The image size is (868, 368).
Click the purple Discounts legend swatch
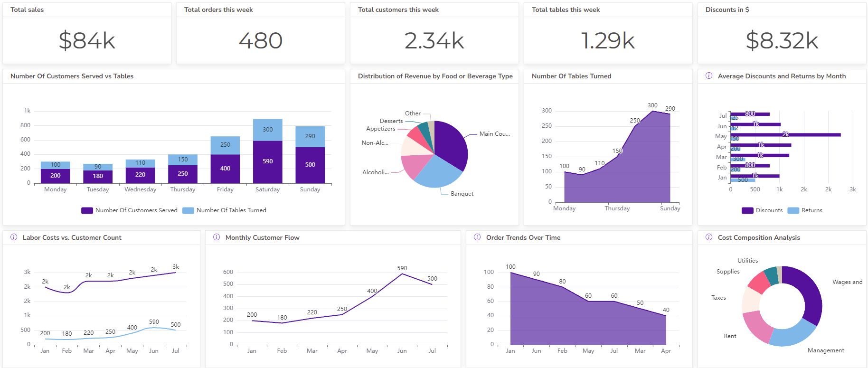(x=747, y=210)
